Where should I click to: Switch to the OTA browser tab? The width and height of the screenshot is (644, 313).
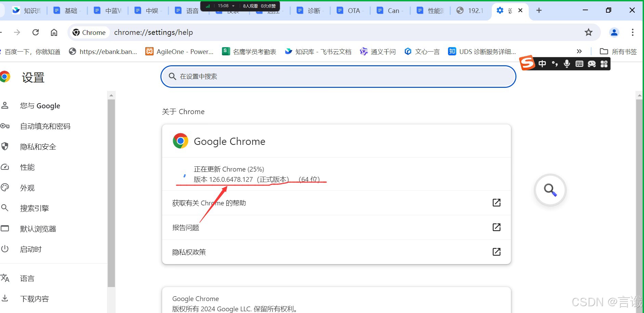point(350,11)
